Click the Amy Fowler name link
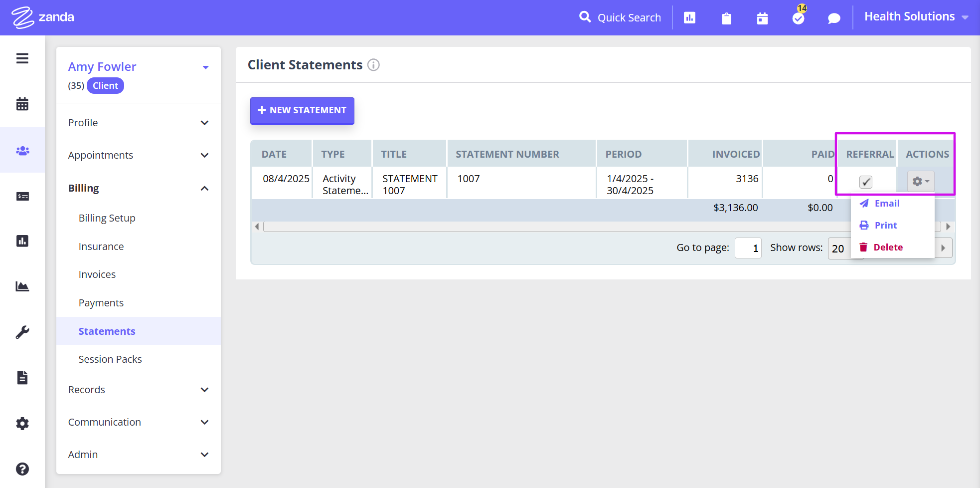The image size is (980, 488). (102, 67)
